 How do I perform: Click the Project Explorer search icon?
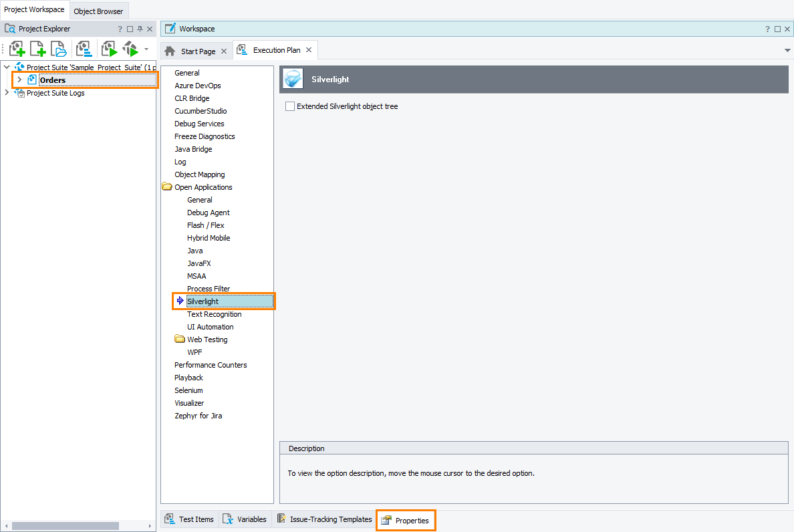click(9, 28)
